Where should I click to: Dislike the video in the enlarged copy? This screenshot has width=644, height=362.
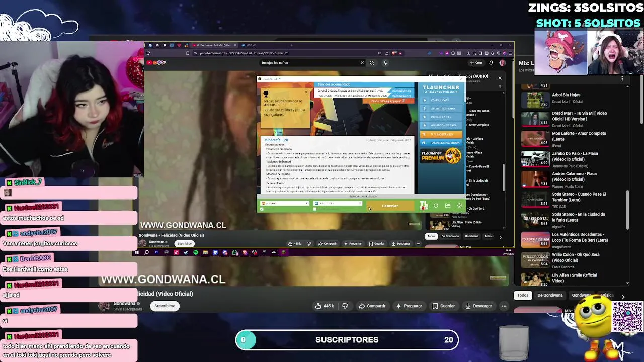click(345, 306)
